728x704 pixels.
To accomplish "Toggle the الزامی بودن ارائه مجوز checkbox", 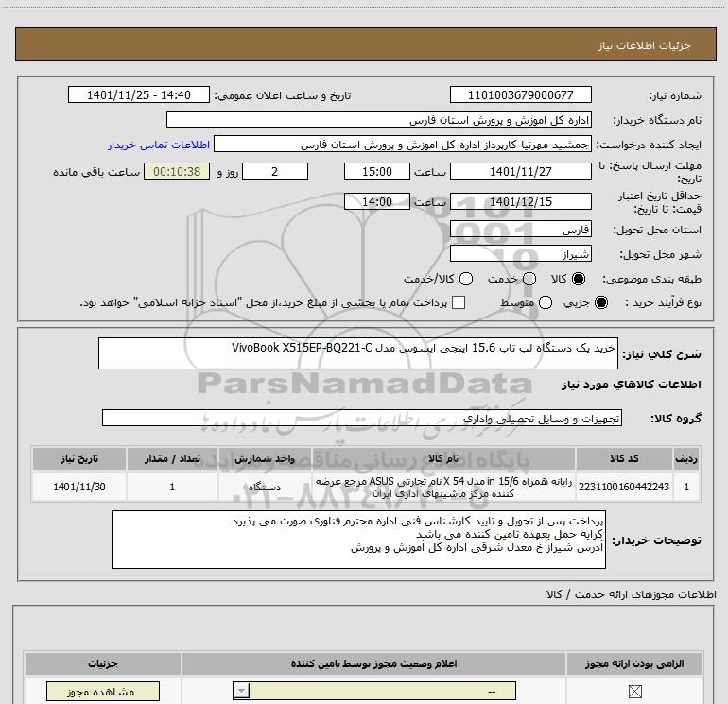I will 634,692.
